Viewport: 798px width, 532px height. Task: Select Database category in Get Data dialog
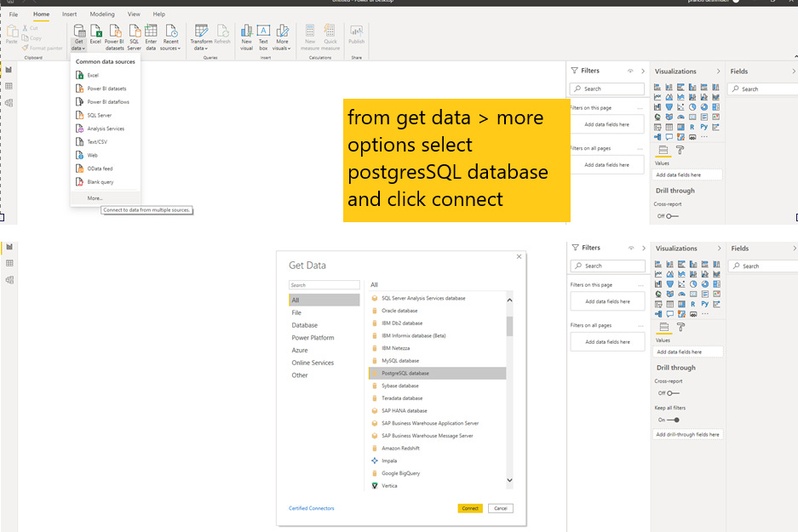point(324,325)
